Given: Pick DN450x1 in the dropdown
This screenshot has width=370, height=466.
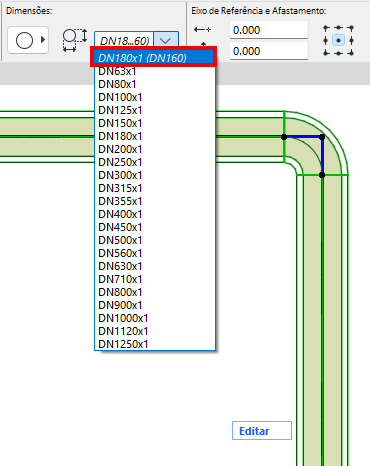Looking at the screenshot, I should click(155, 227).
